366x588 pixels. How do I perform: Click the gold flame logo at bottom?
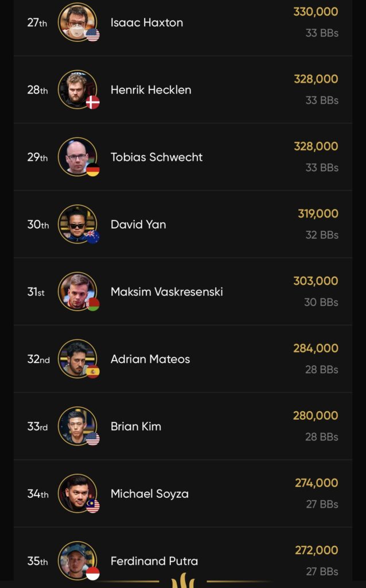(183, 580)
